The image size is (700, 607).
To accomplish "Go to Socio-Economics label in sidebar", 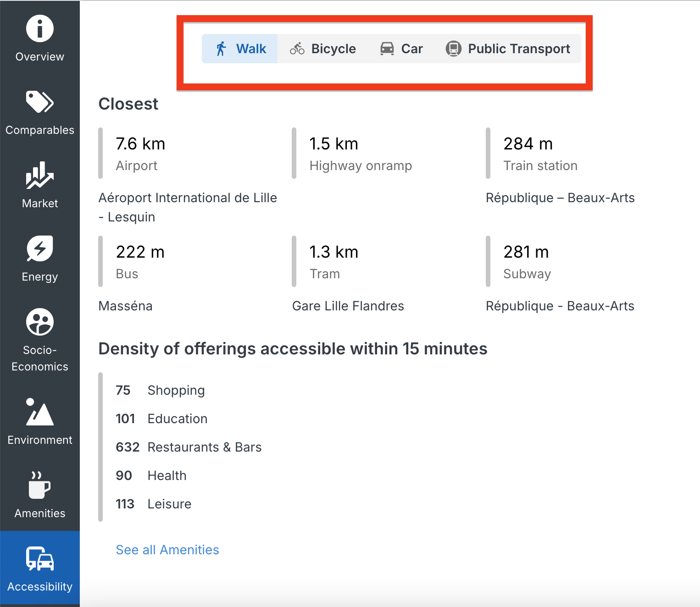I will 40,359.
